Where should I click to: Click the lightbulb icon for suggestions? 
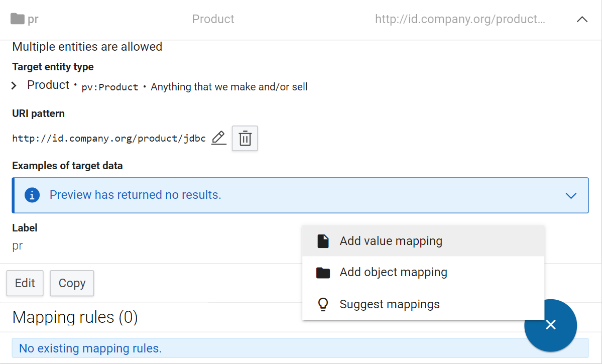(323, 304)
